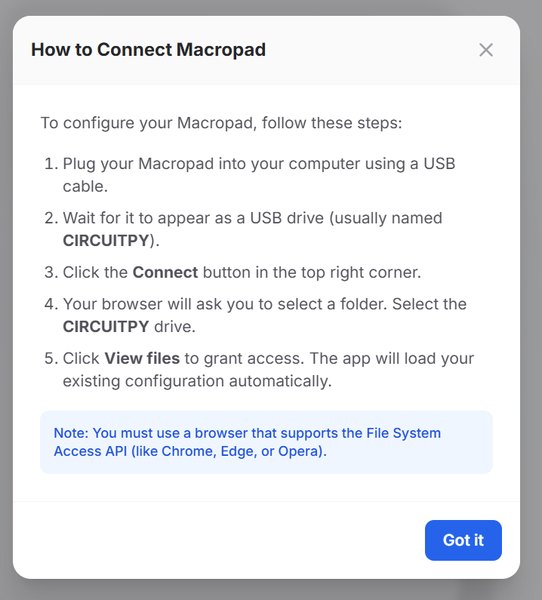Click the blue Got it button
The height and width of the screenshot is (600, 542).
point(463,540)
